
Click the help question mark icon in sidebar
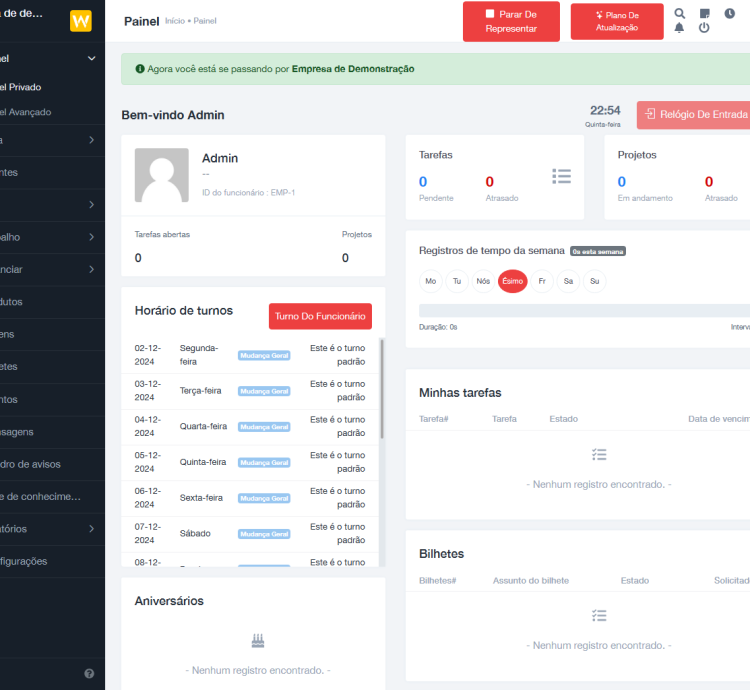(x=89, y=674)
